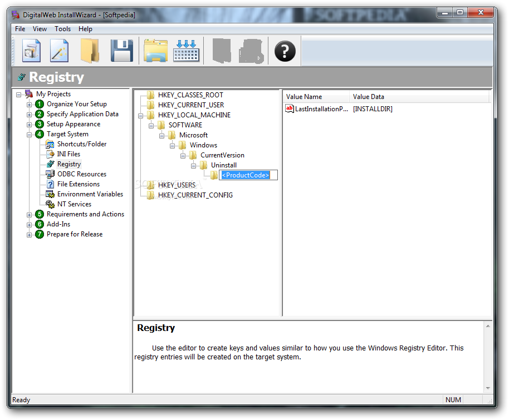This screenshot has width=509, height=420.
Task: Expand the Add-Ins node
Action: (x=29, y=225)
